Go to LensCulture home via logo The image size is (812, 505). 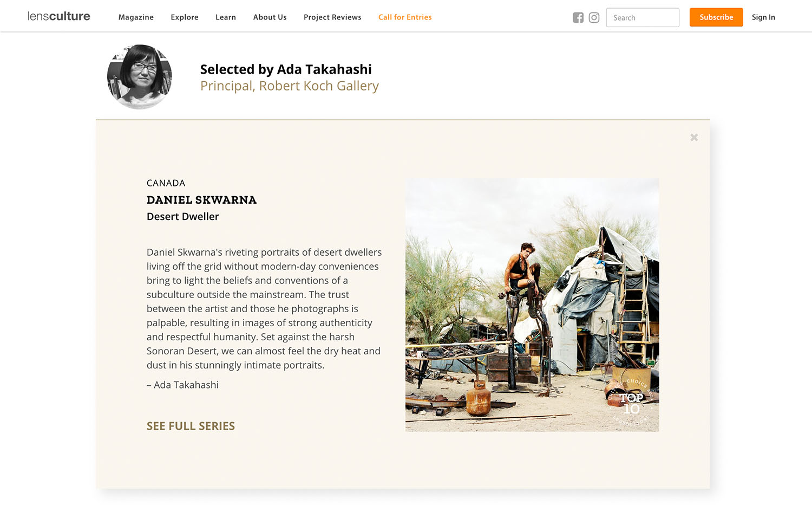(x=59, y=16)
